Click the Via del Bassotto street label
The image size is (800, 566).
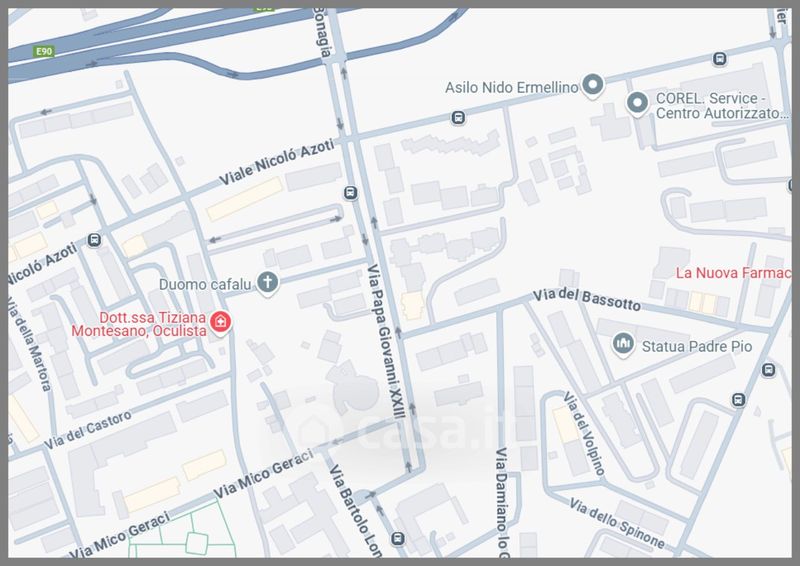click(587, 300)
